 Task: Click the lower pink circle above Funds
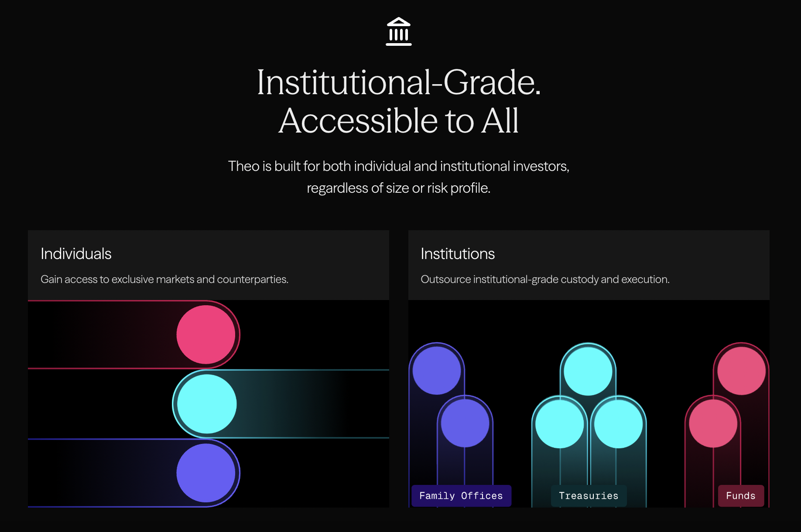tap(713, 423)
